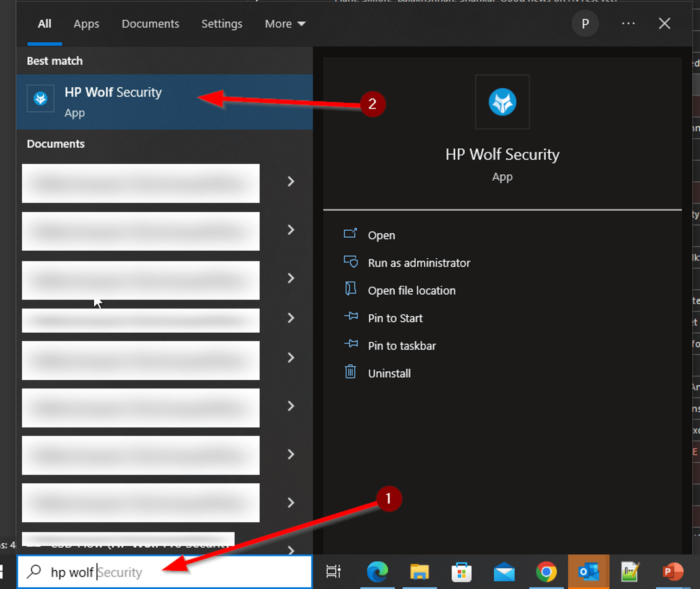Screen dimensions: 700x589
Task: Open Microsoft Store taskbar icon
Action: click(461, 572)
